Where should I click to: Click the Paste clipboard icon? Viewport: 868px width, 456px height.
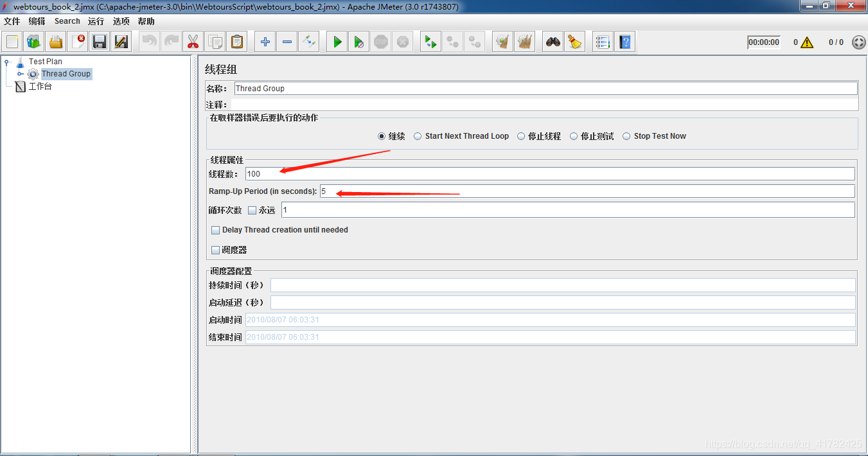point(237,42)
